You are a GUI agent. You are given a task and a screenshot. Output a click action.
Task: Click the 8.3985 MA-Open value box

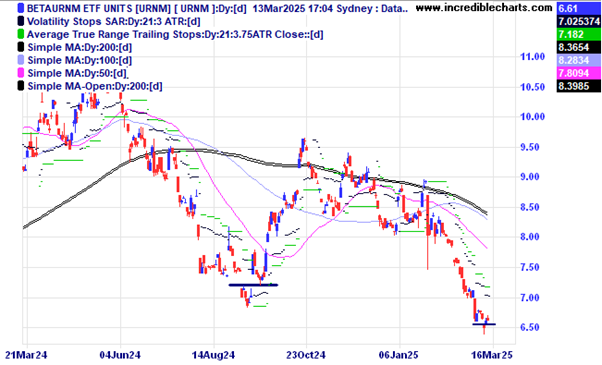579,86
